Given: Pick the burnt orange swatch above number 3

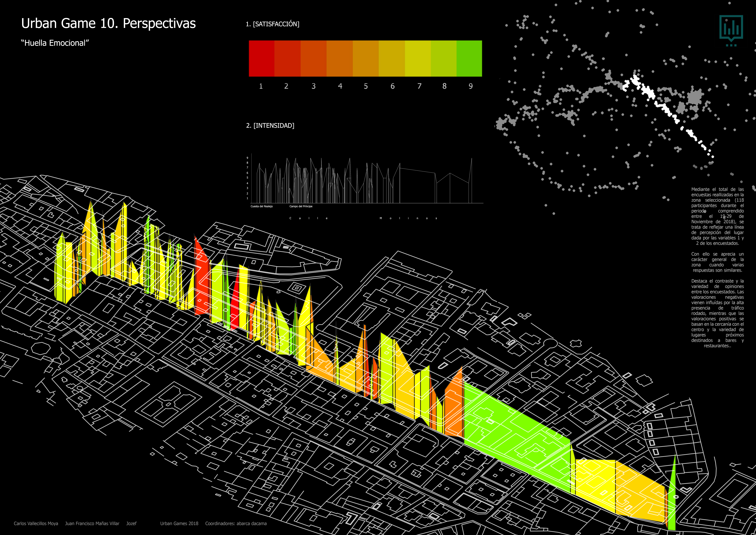Looking at the screenshot, I should point(313,59).
